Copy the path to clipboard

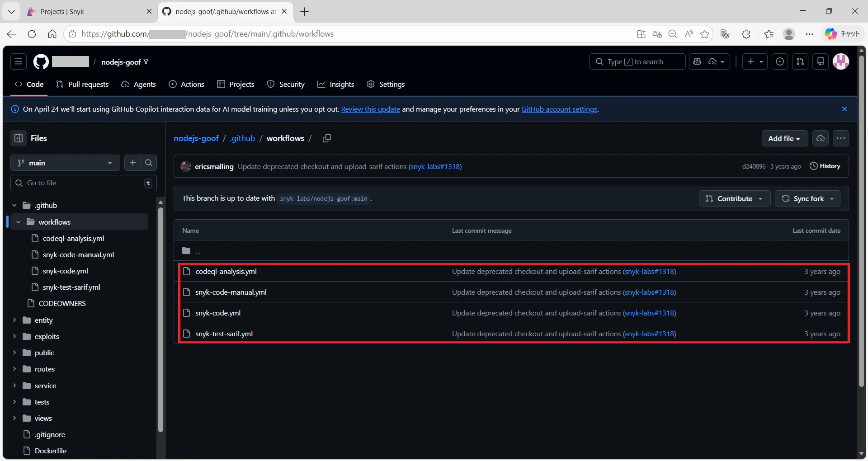pos(327,138)
